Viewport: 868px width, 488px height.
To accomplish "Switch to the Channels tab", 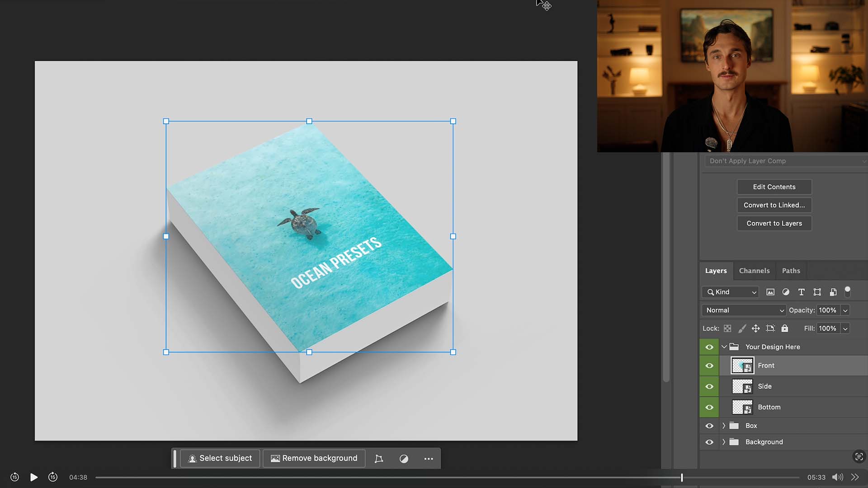I will (754, 271).
